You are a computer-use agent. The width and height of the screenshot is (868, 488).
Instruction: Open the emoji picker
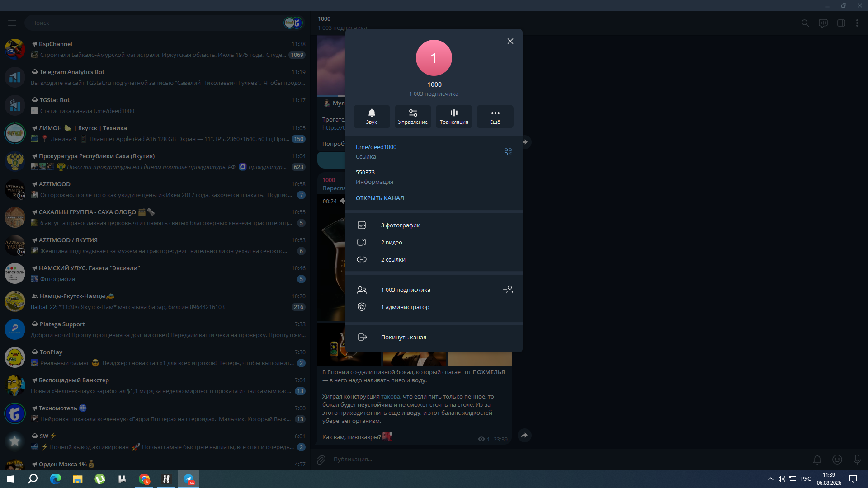[x=837, y=460]
